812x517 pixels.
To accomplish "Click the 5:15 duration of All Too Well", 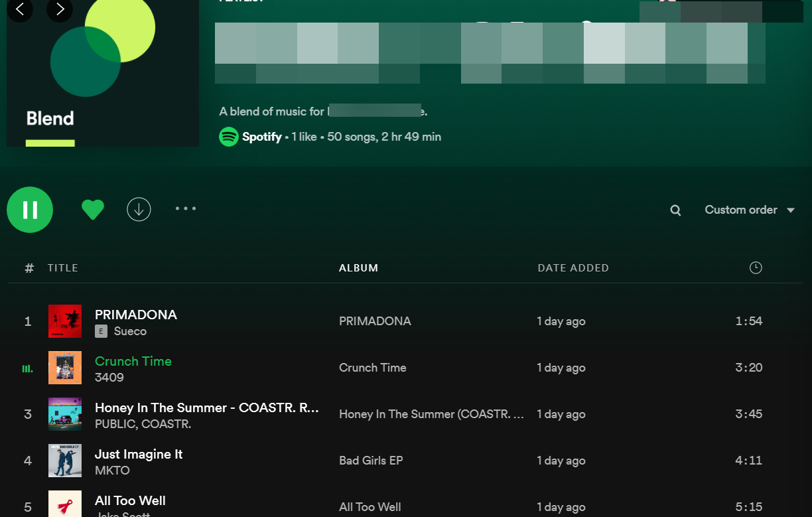I will [x=749, y=507].
